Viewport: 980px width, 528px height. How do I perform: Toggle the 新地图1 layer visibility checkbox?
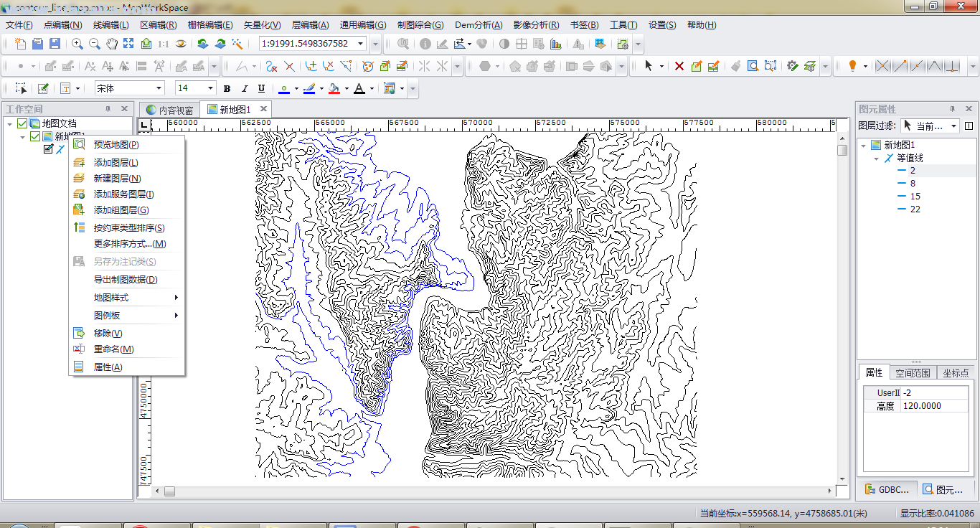pyautogui.click(x=35, y=136)
